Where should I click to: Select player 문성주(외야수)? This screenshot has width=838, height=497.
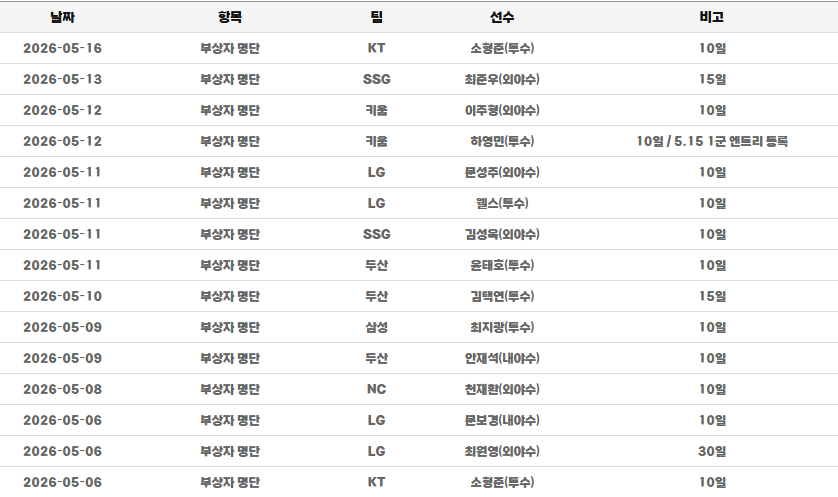click(x=502, y=172)
